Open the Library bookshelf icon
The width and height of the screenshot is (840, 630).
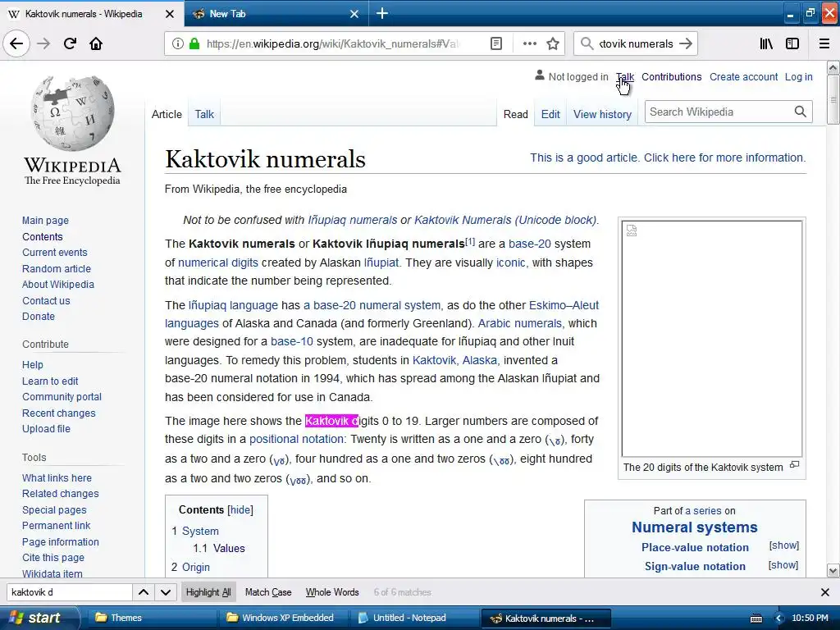(766, 43)
